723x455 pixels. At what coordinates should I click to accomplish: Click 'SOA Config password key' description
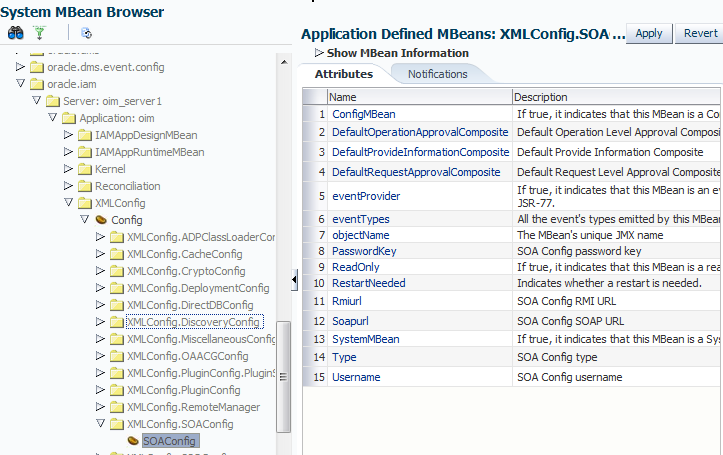(x=579, y=251)
